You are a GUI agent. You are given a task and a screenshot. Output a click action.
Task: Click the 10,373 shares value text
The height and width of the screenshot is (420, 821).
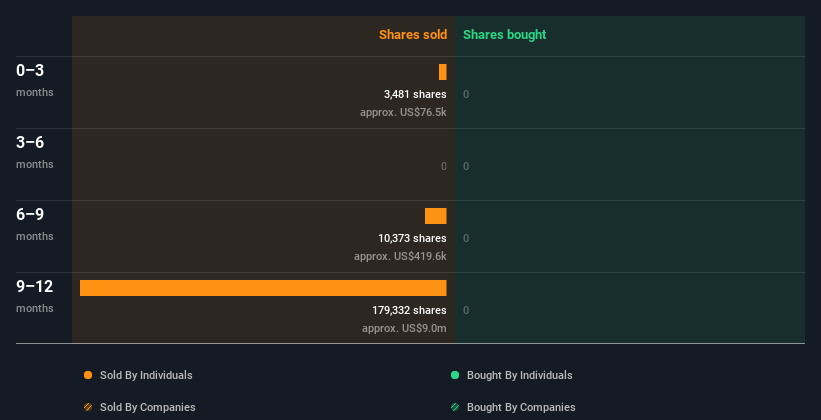click(x=412, y=238)
